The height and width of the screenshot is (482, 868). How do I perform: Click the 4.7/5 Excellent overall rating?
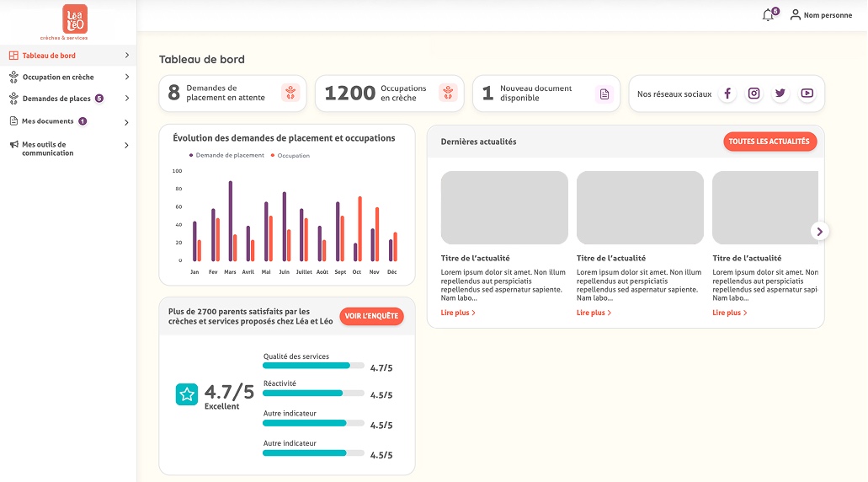click(x=229, y=397)
